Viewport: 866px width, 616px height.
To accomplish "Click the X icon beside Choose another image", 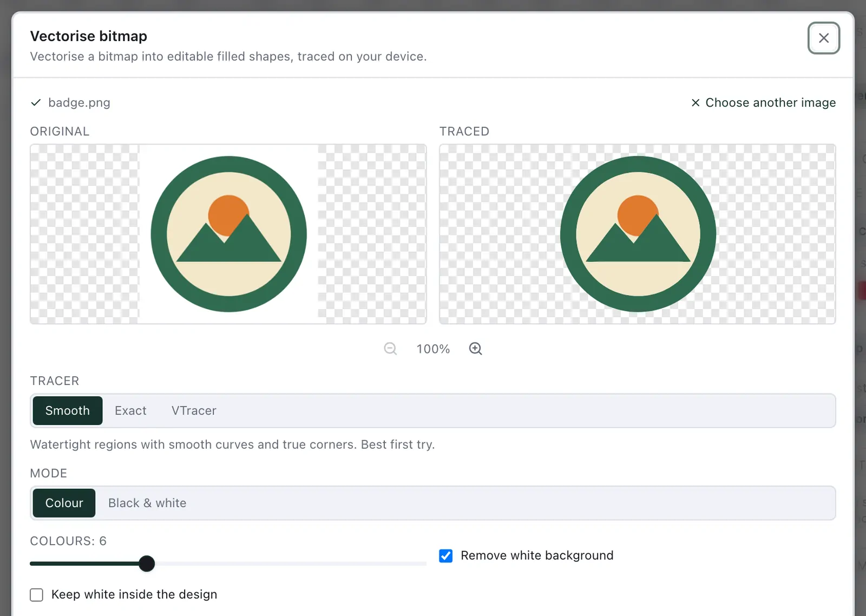I will tap(696, 102).
